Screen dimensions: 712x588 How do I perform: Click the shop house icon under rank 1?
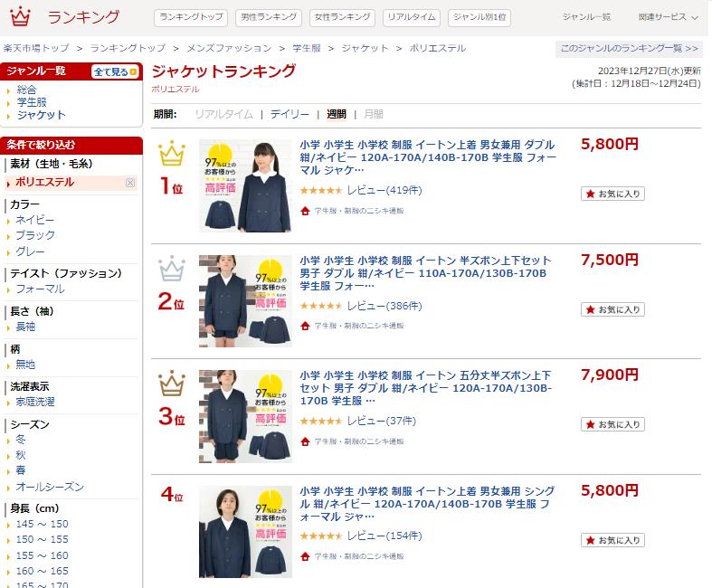(305, 211)
